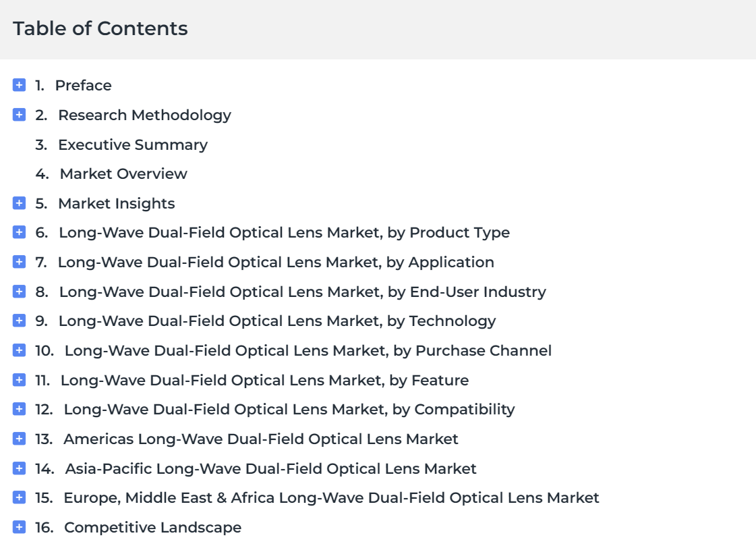Click plus icon next to by Application
Image resolution: width=756 pixels, height=546 pixels.
click(20, 262)
